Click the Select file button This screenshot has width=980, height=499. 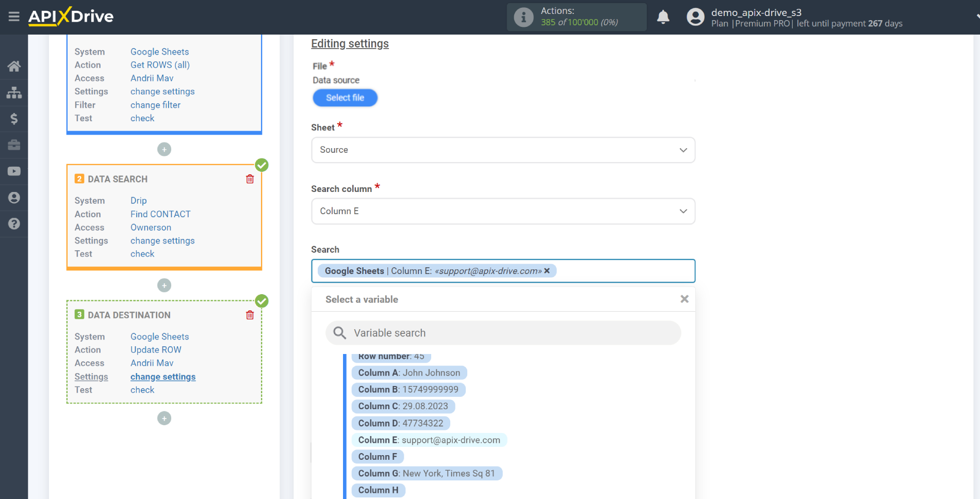click(x=345, y=98)
